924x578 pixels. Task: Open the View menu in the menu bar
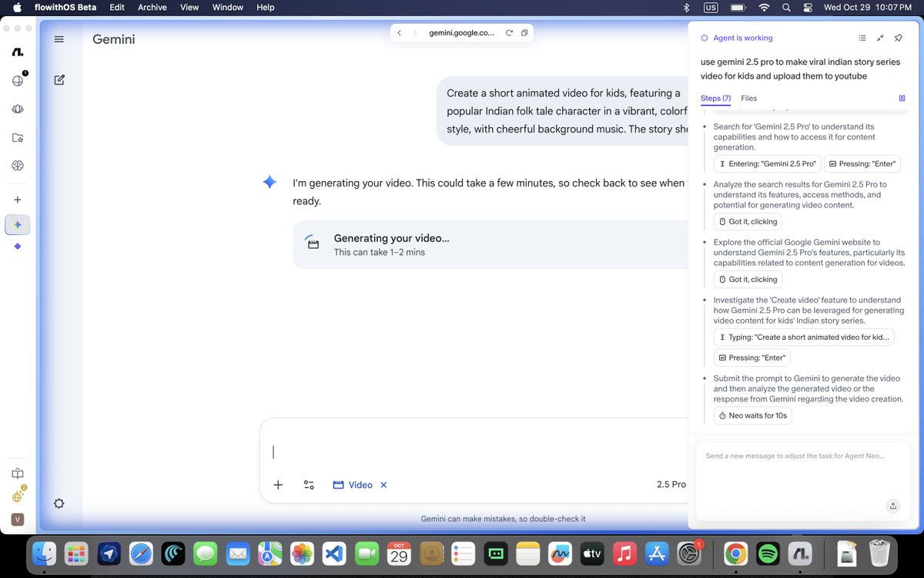(189, 8)
